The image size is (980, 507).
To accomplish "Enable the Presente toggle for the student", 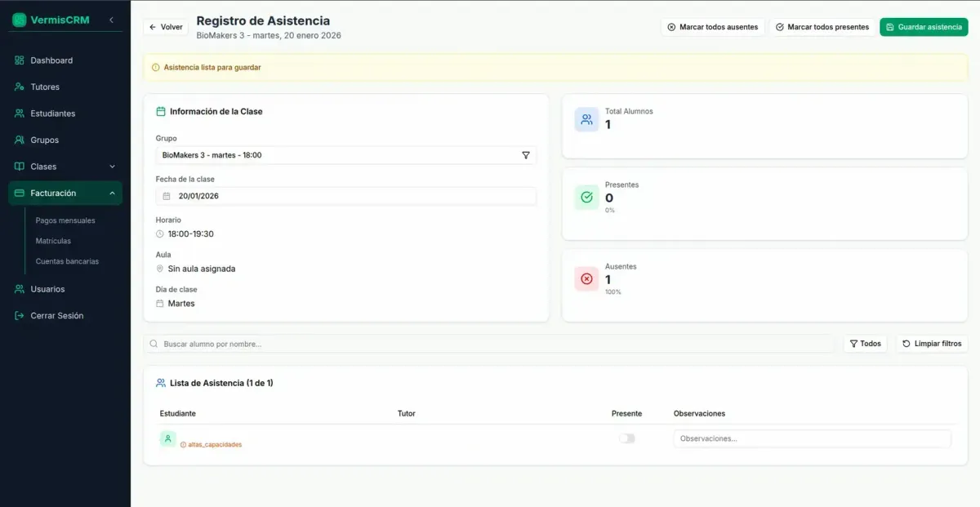I will 626,438.
